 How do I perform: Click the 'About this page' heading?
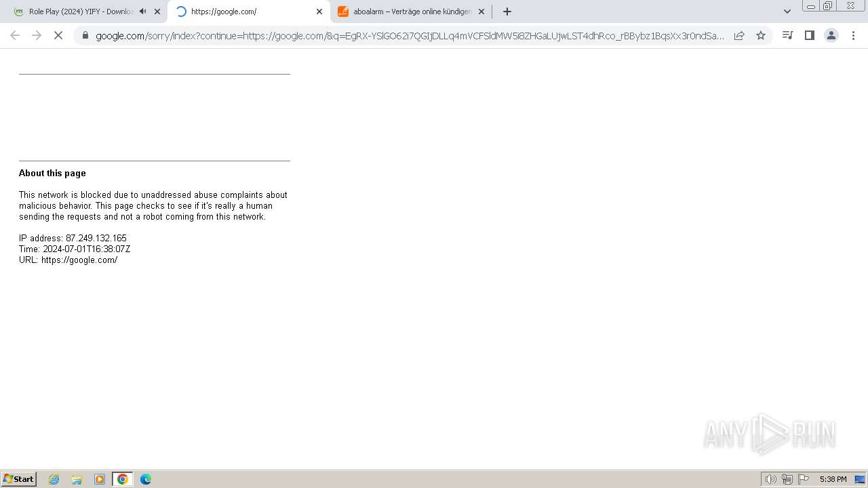(52, 173)
